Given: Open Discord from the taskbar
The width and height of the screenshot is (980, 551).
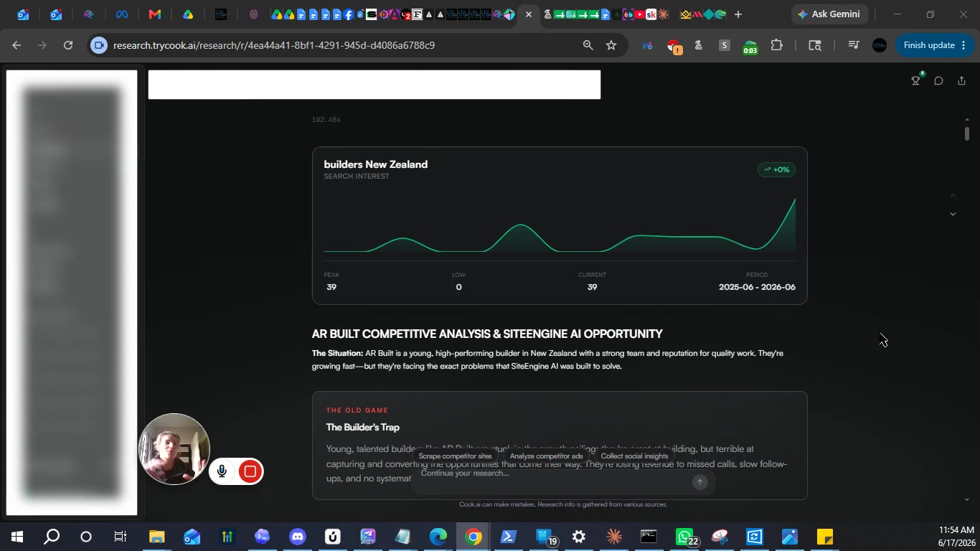Looking at the screenshot, I should click(x=297, y=537).
